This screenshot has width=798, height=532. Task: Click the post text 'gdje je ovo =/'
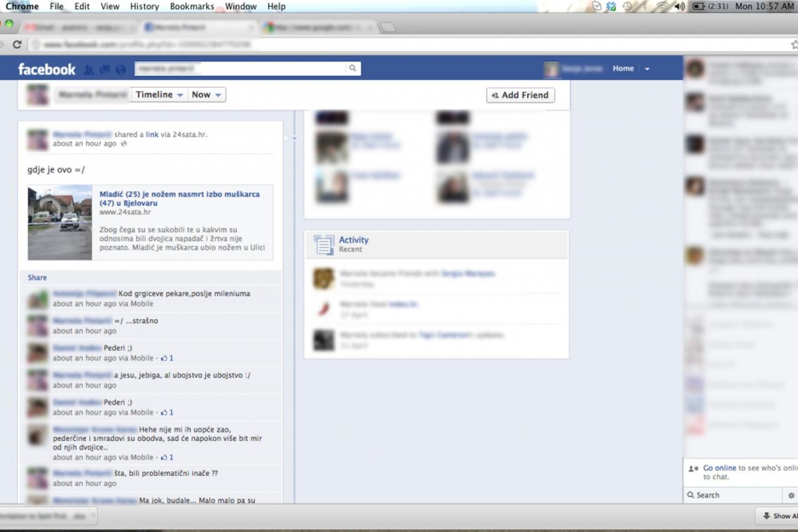(56, 170)
